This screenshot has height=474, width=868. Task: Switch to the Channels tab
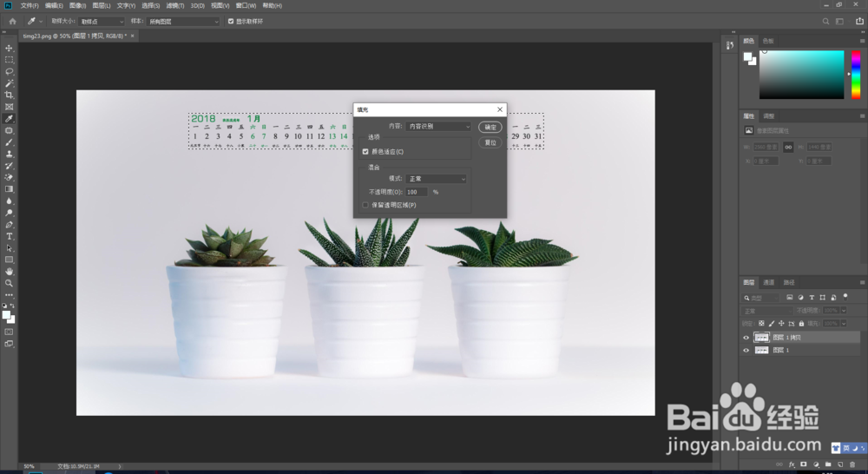click(768, 282)
